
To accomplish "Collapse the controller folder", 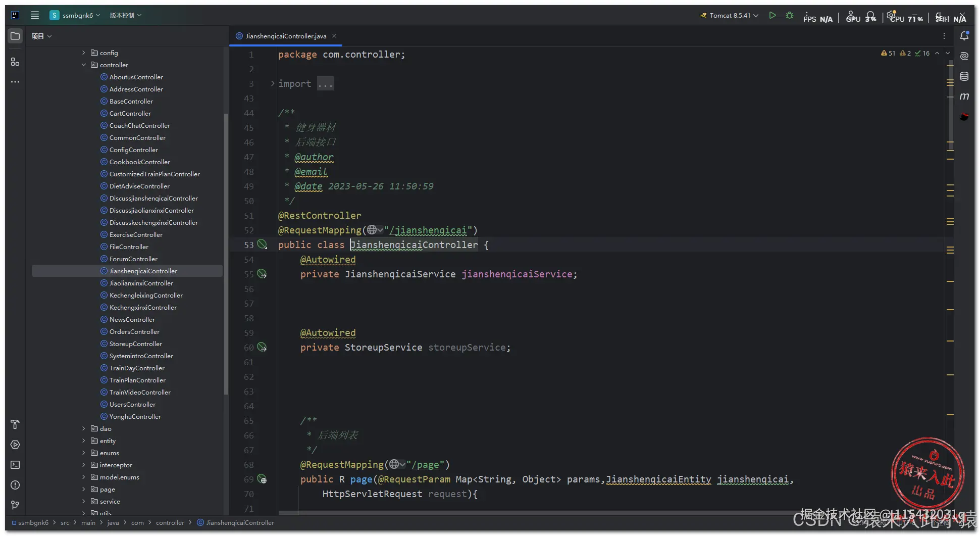I will click(84, 65).
